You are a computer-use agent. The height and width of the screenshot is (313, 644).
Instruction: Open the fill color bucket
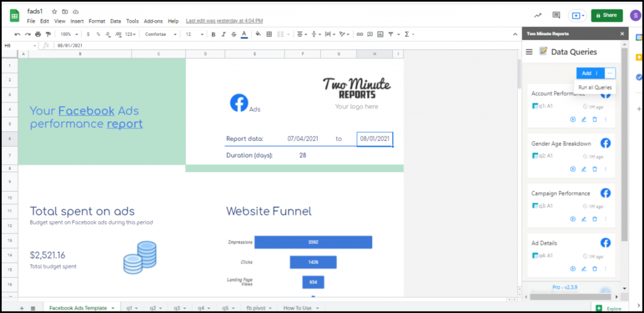(258, 35)
